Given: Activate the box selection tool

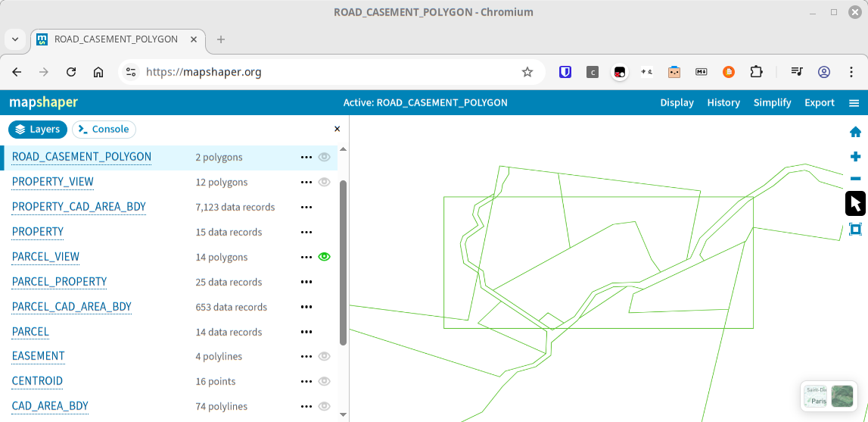Looking at the screenshot, I should pyautogui.click(x=855, y=229).
